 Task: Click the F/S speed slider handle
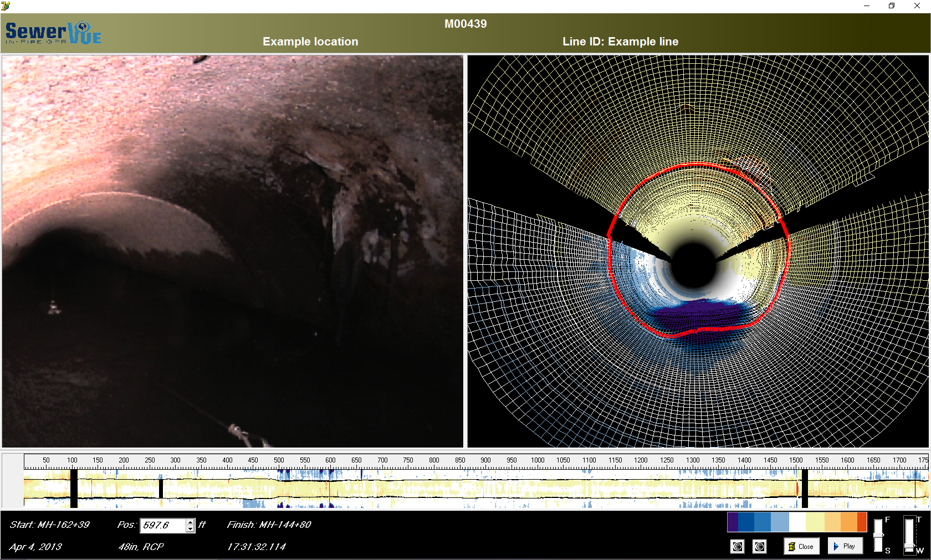(x=878, y=535)
